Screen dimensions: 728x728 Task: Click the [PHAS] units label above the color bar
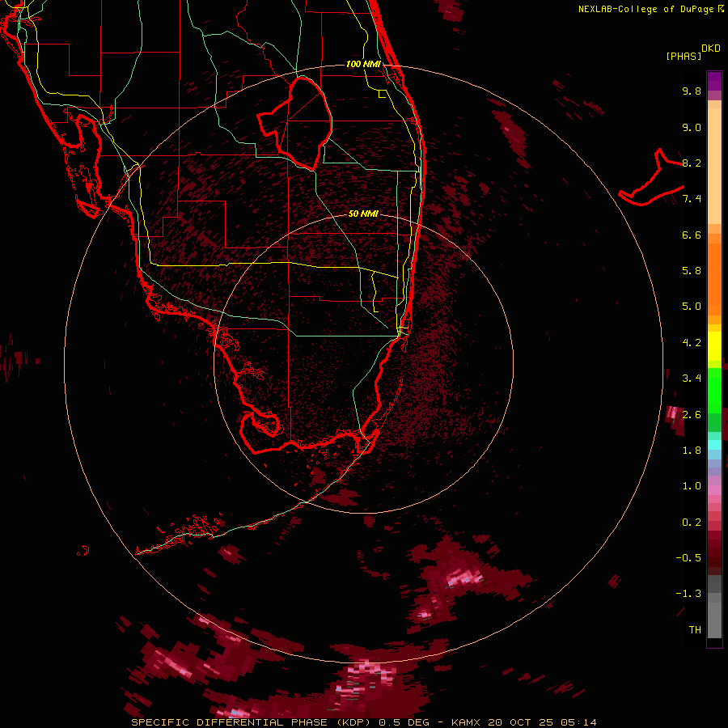click(x=684, y=56)
